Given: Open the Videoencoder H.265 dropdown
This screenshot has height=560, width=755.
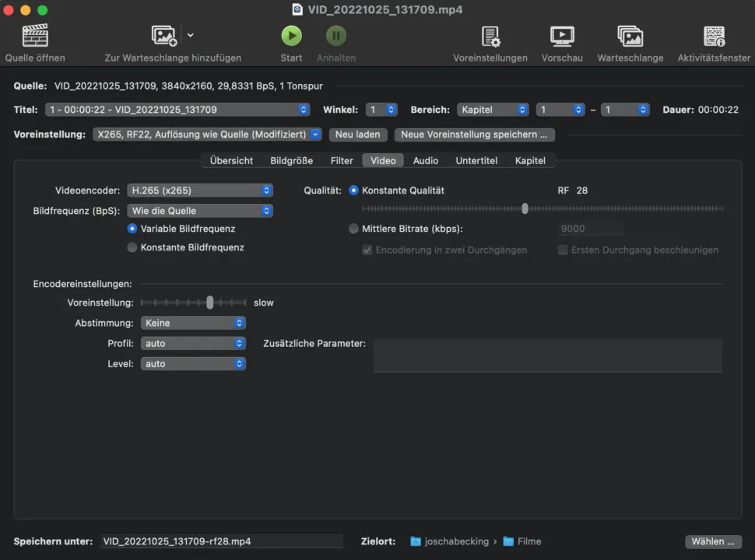Looking at the screenshot, I should point(200,191).
